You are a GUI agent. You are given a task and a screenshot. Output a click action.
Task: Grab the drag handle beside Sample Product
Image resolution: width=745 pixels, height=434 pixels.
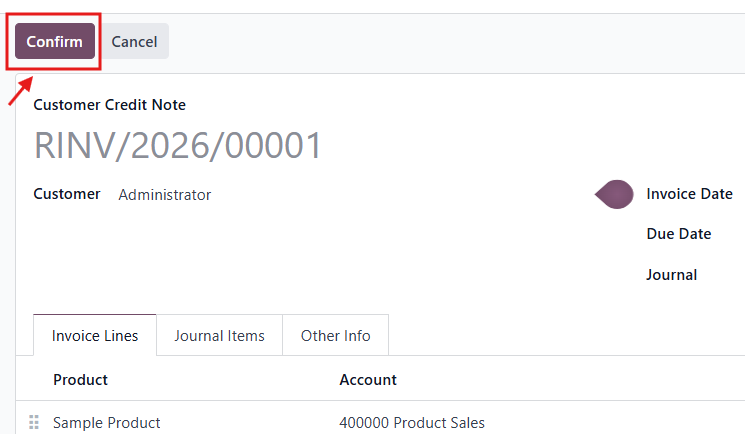(34, 422)
